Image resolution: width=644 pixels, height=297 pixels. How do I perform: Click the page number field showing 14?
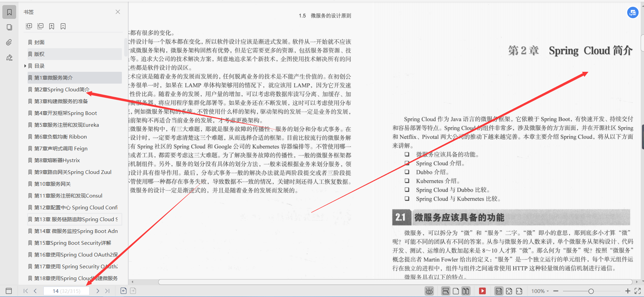click(x=66, y=291)
